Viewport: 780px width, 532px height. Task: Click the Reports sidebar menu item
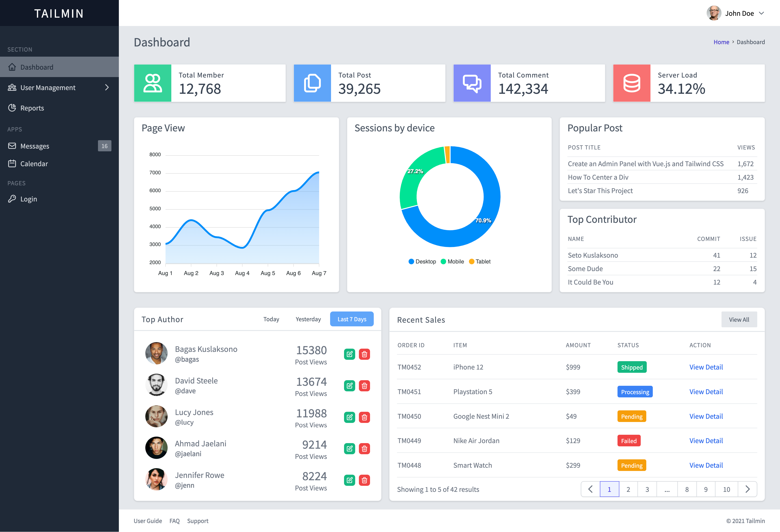[32, 108]
